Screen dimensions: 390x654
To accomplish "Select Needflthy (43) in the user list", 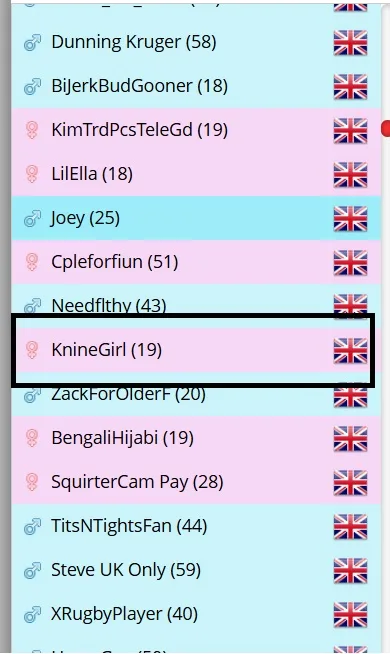I will point(196,306).
